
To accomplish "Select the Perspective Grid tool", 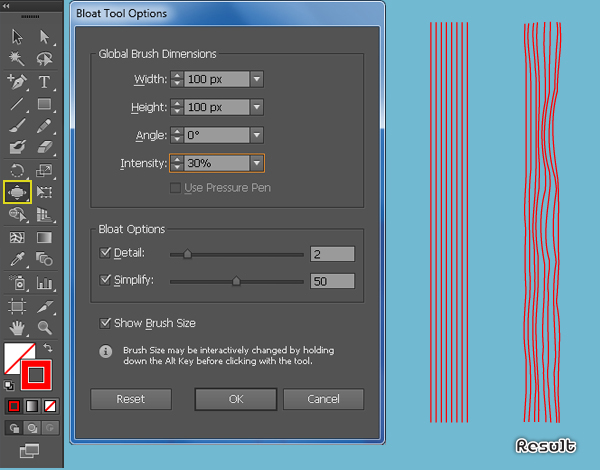I will pyautogui.click(x=44, y=214).
